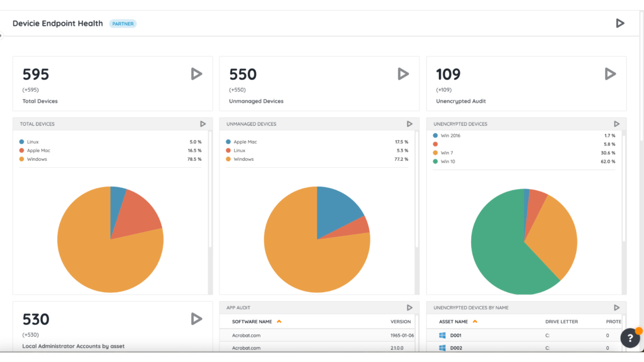This screenshot has width=644, height=362.
Task: Expand the left sidebar handle
Action: click(1, 36)
